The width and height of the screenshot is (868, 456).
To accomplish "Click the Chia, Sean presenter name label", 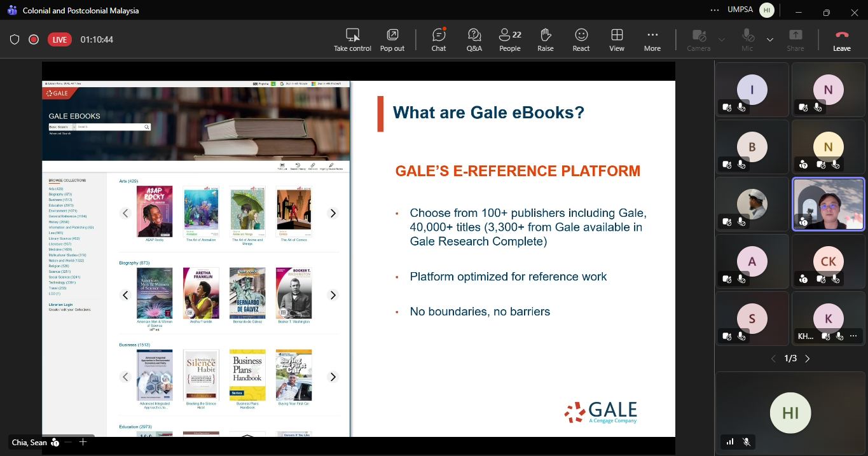I will coord(29,443).
